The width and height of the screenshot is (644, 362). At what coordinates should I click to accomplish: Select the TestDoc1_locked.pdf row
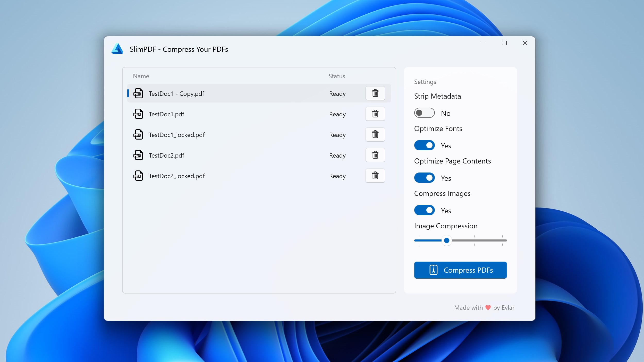click(x=232, y=135)
